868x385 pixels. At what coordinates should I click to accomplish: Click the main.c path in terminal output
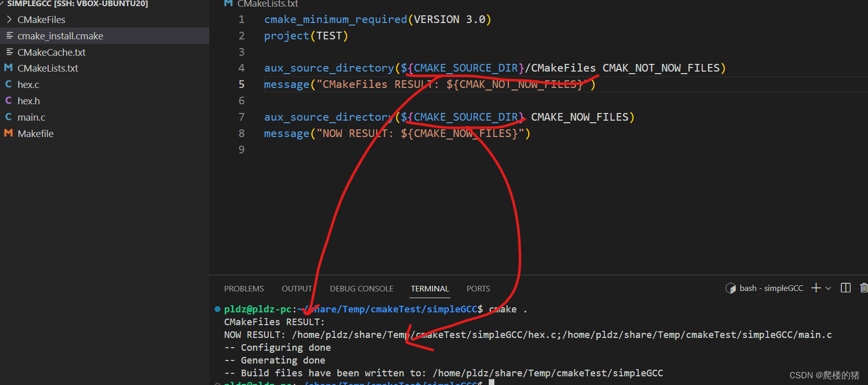pyautogui.click(x=697, y=335)
